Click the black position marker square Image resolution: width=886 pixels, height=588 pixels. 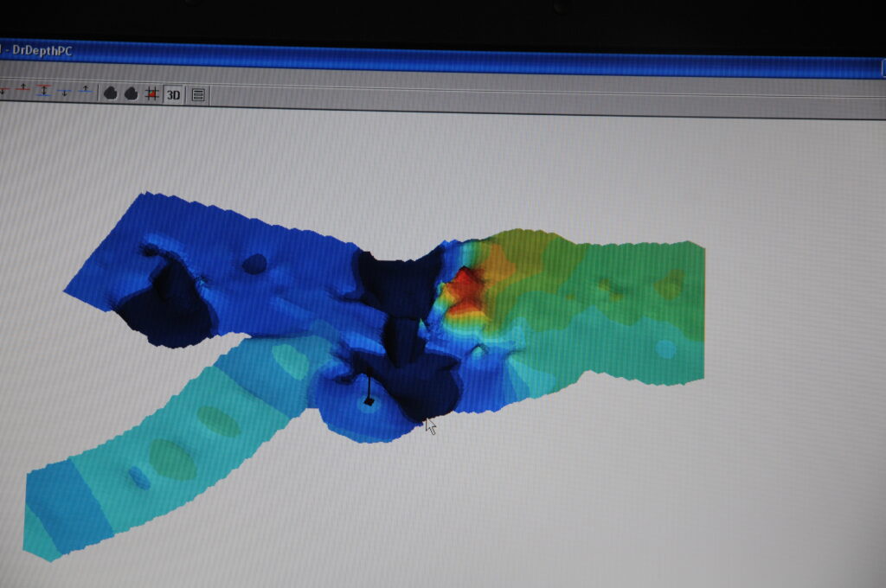tap(369, 401)
